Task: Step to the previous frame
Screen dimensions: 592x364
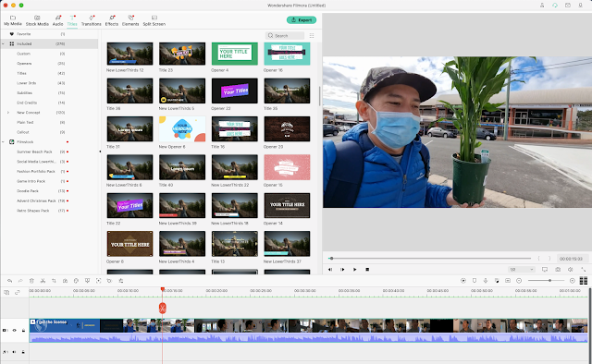Action: tap(330, 270)
